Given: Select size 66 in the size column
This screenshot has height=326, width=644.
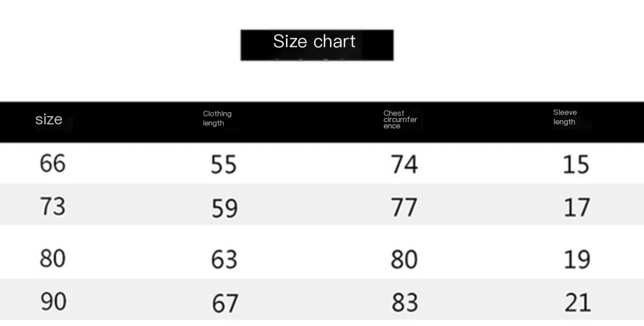Looking at the screenshot, I should (53, 163).
